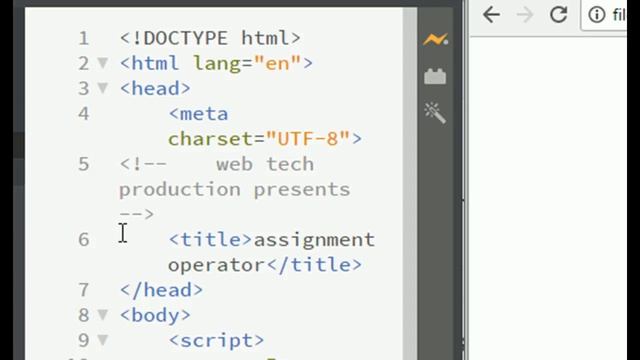Collapse the body tag on line 8

click(x=102, y=315)
